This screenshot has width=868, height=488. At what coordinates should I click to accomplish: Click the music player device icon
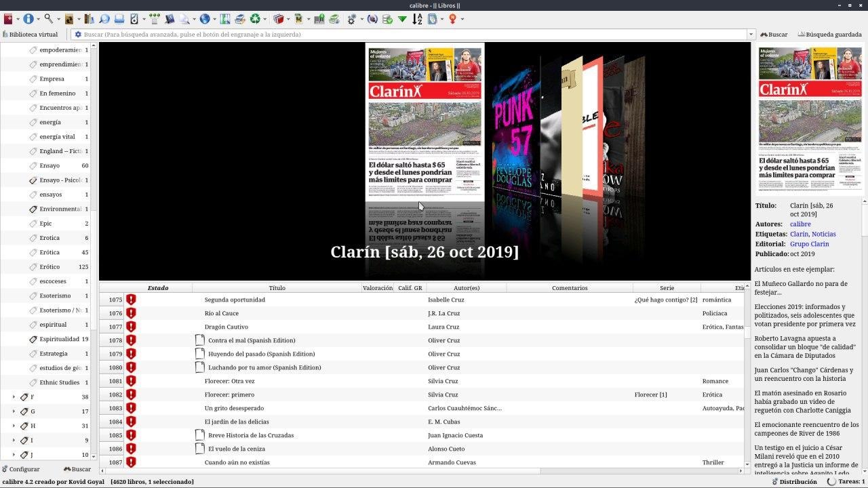134,19
